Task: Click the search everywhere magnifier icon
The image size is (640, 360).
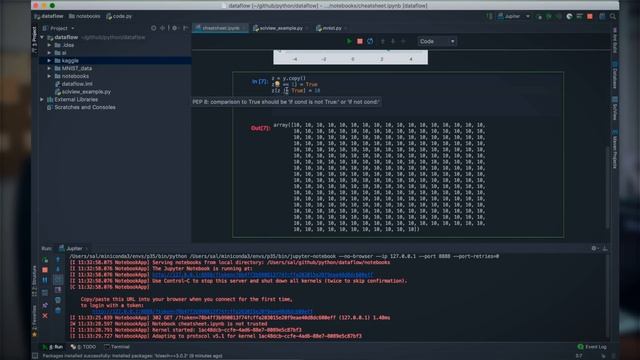Action: pyautogui.click(x=613, y=16)
